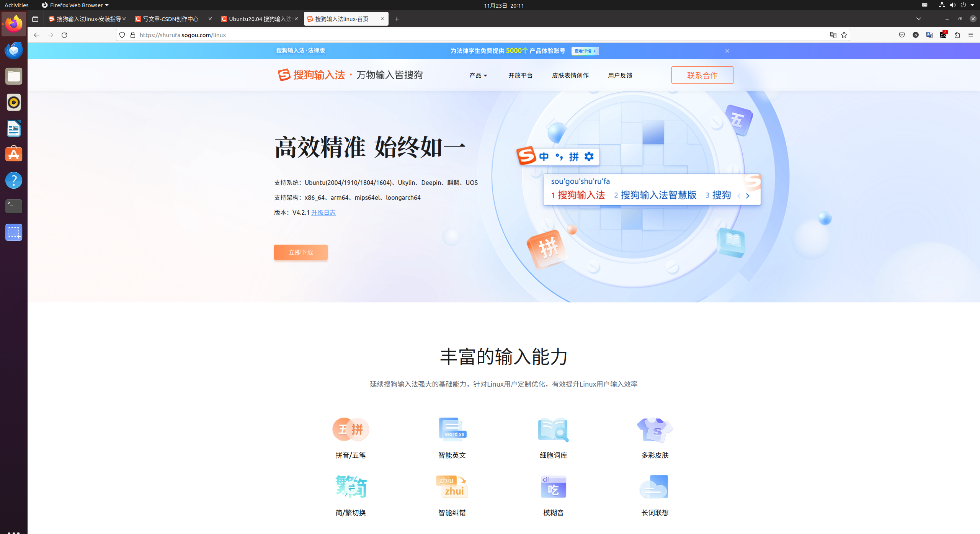980x534 pixels.
Task: Click the tracking protection shield icon
Action: tap(122, 35)
